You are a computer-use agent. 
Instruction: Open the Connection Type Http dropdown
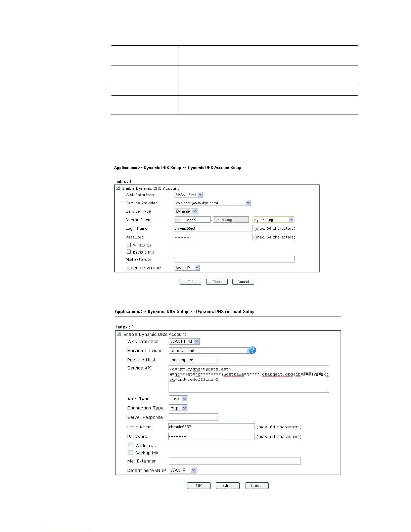click(x=178, y=408)
